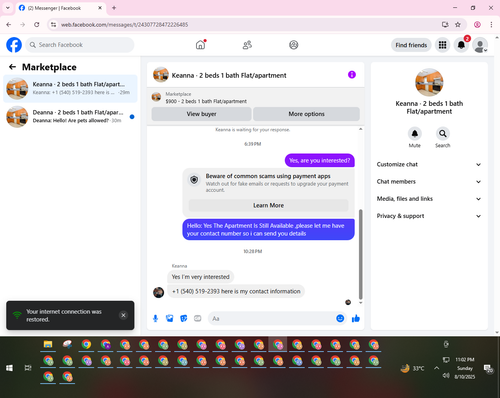Open Chrome's three-dot menu
The image size is (500, 398).
click(x=491, y=24)
